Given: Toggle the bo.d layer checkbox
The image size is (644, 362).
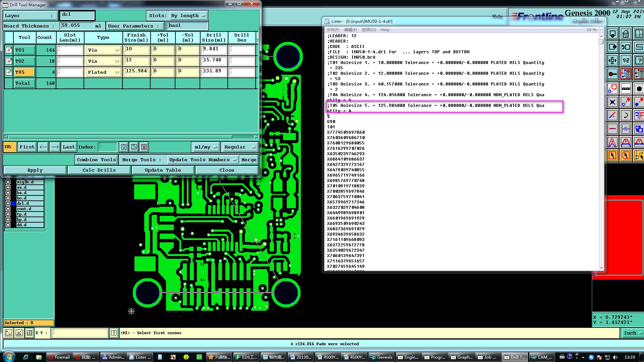Looking at the screenshot, I should [8, 198].
